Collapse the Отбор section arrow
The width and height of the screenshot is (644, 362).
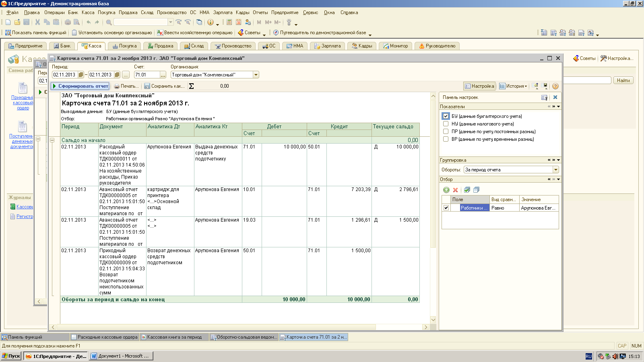[559, 179]
